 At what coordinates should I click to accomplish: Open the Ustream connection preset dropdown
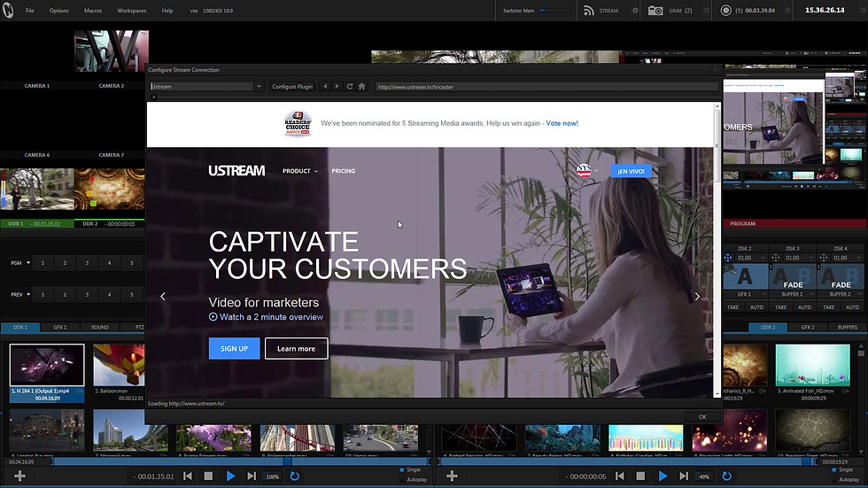coord(259,86)
